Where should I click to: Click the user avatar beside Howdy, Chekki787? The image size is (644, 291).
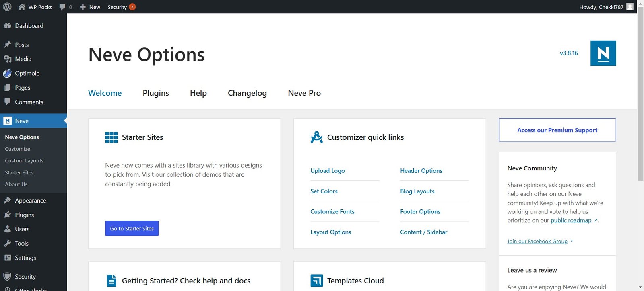630,7
